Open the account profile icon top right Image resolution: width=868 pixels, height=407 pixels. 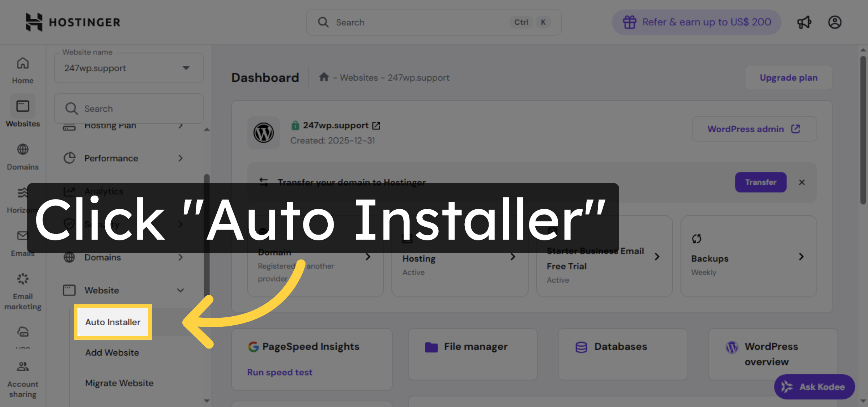click(x=835, y=22)
